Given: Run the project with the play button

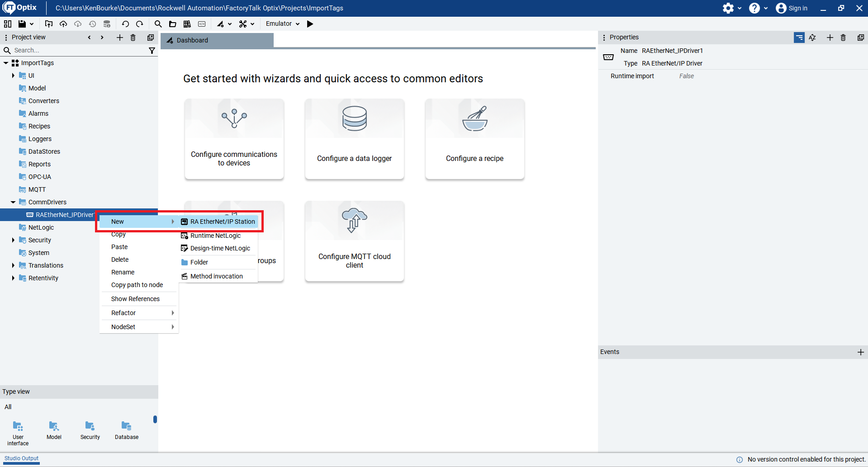Looking at the screenshot, I should coord(310,24).
